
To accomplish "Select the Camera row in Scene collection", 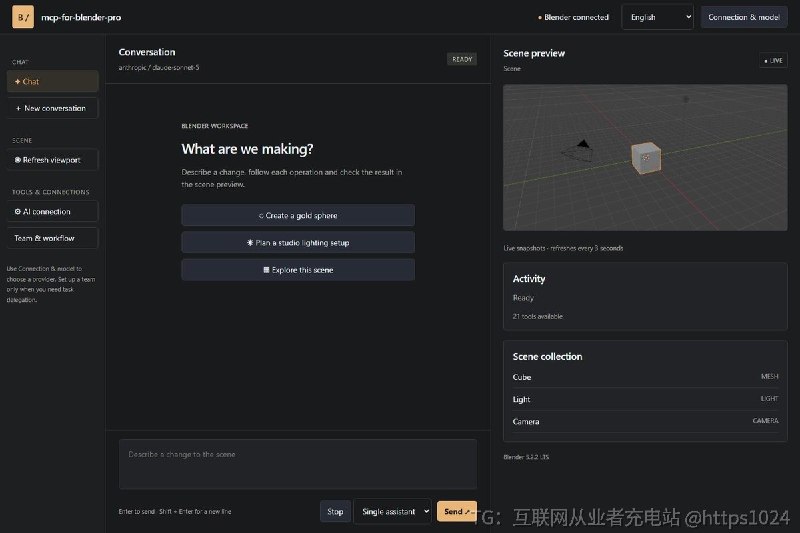I will [x=645, y=421].
